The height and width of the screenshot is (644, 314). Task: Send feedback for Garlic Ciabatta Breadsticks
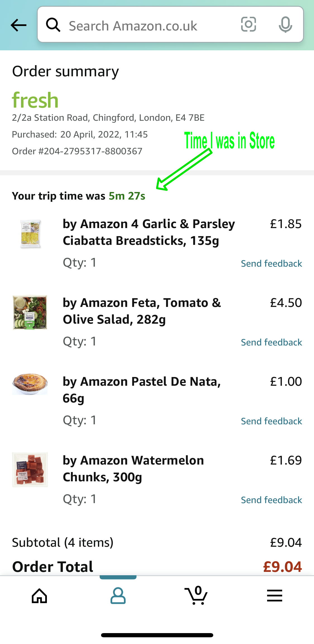click(x=271, y=264)
